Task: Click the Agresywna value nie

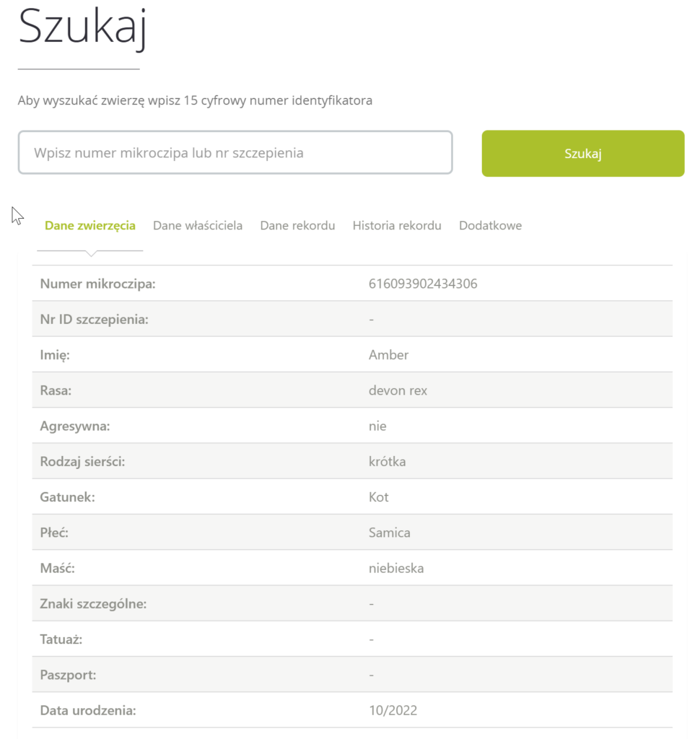Action: tap(377, 427)
